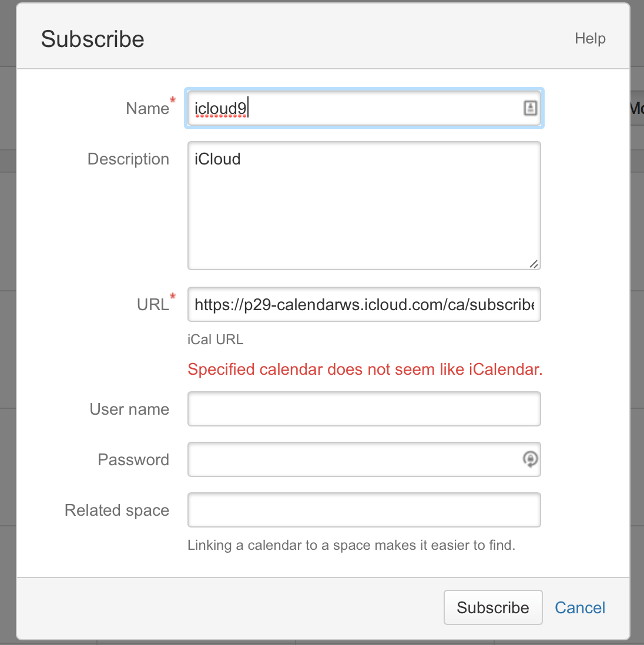Click the Subscribe dialog title

(93, 39)
